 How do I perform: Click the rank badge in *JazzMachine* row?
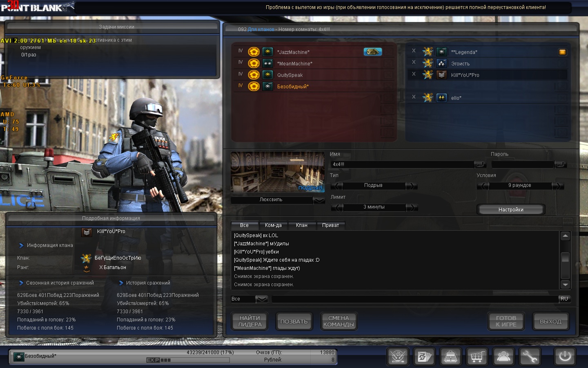point(267,52)
